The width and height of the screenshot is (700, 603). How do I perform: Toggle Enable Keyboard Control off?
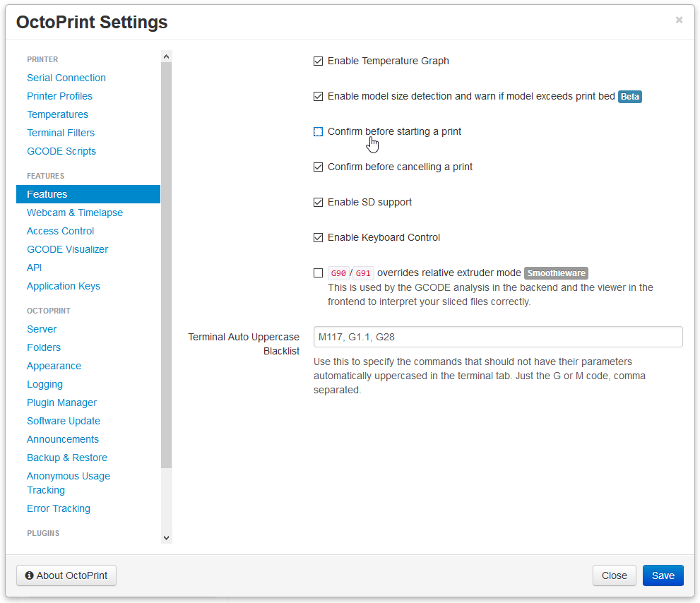[318, 237]
